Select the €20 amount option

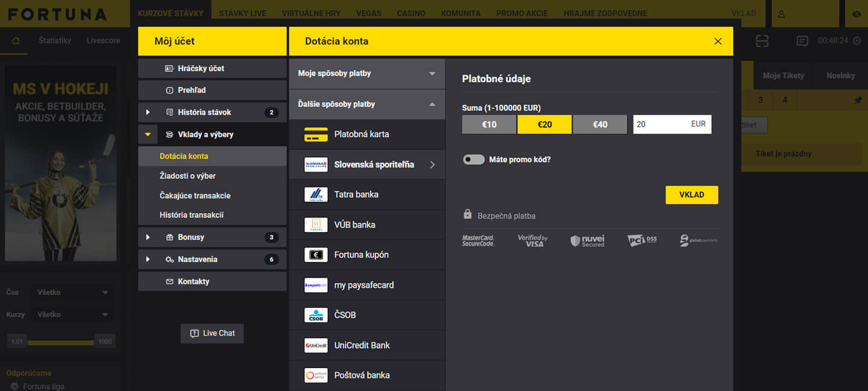point(544,124)
